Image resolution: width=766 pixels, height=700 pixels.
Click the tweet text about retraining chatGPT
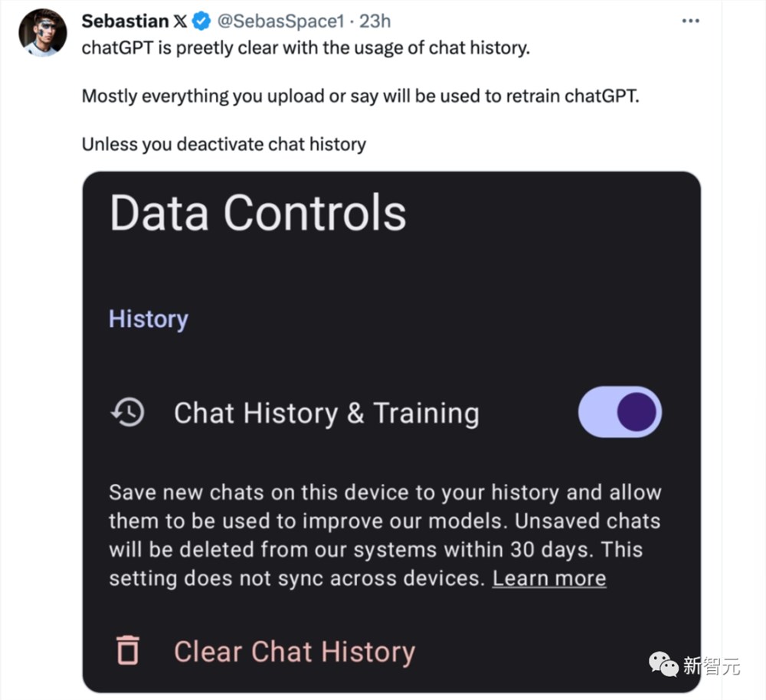click(x=361, y=96)
